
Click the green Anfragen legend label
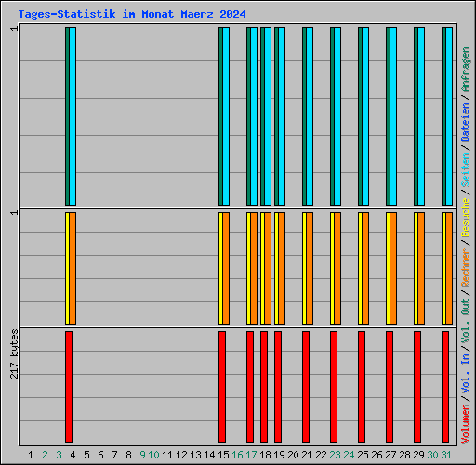(465, 70)
